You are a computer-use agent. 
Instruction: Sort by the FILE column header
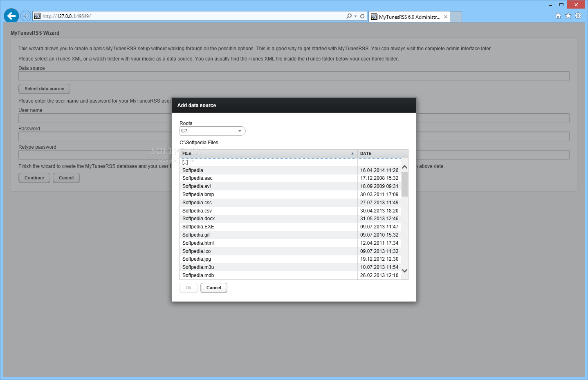coord(269,154)
